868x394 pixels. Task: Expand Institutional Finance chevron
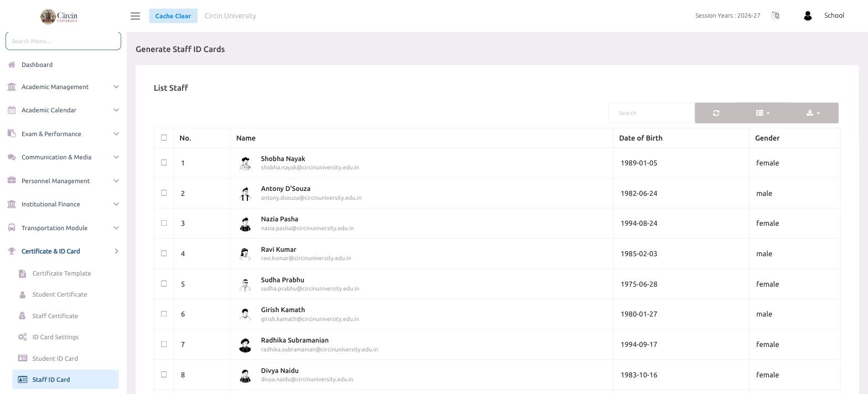click(116, 204)
